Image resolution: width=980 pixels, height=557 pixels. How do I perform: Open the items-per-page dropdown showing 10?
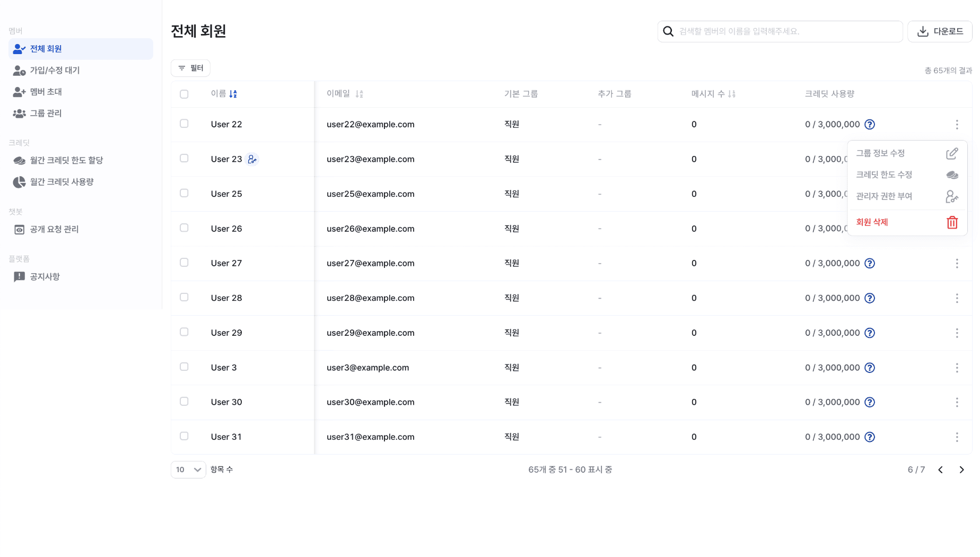(188, 469)
